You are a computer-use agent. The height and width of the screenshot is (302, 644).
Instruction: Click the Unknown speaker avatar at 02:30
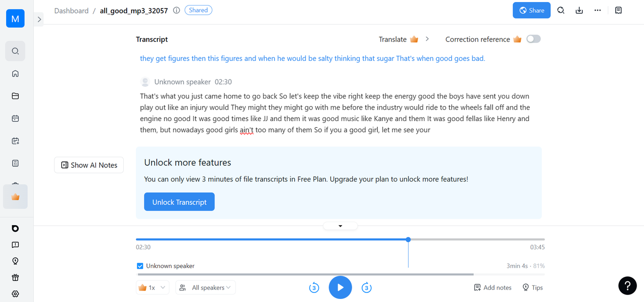tap(145, 82)
